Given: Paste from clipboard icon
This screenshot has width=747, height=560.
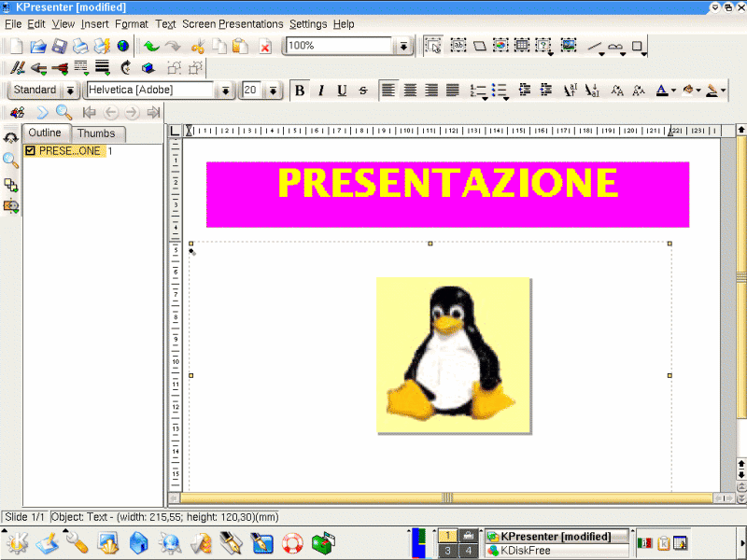Looking at the screenshot, I should click(241, 46).
